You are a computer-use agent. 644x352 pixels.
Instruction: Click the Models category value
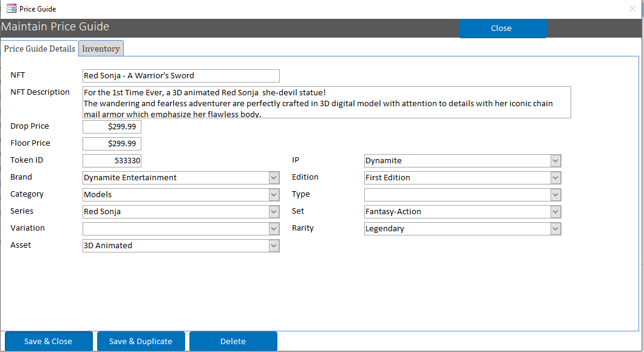pyautogui.click(x=98, y=195)
